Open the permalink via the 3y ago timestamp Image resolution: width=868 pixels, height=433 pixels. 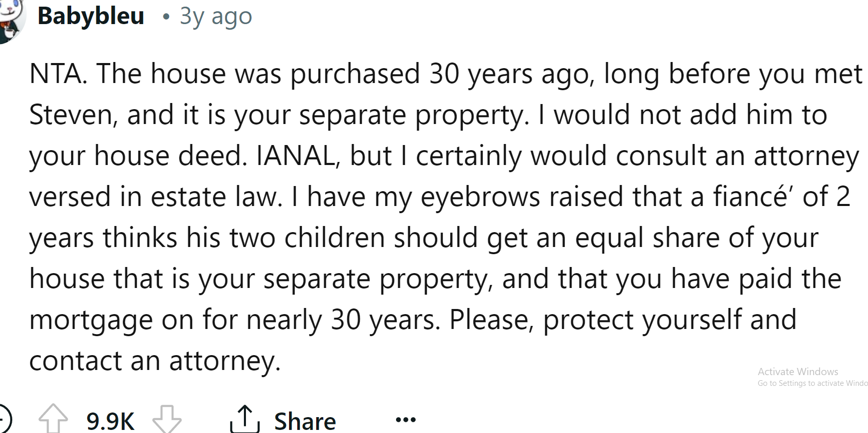(215, 16)
